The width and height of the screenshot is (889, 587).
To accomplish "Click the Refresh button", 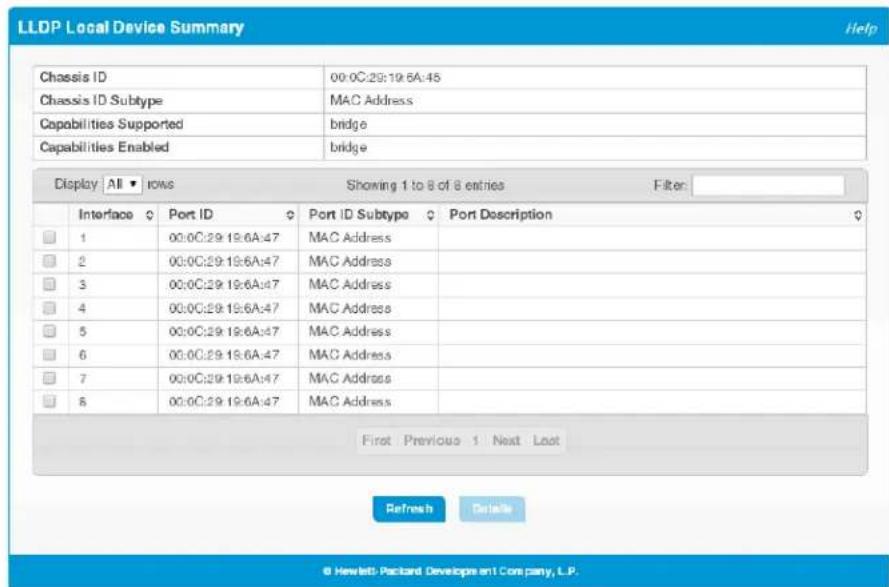I will point(409,509).
